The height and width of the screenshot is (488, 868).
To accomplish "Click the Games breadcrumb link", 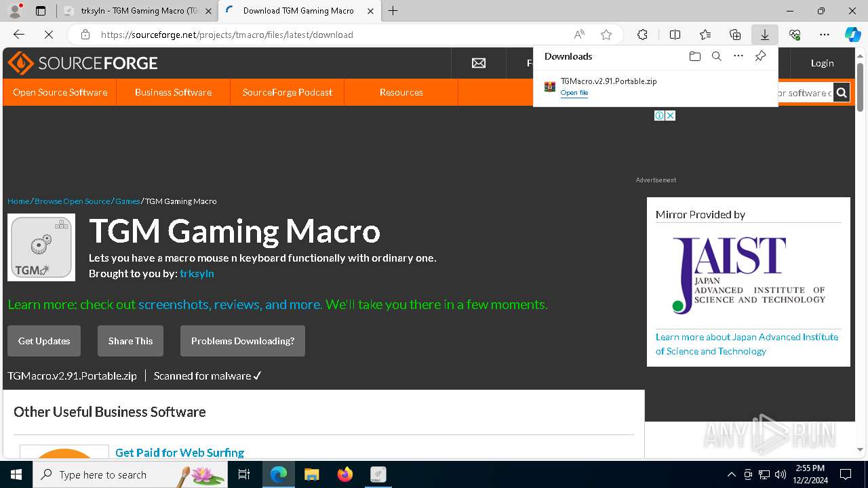I will 127,201.
